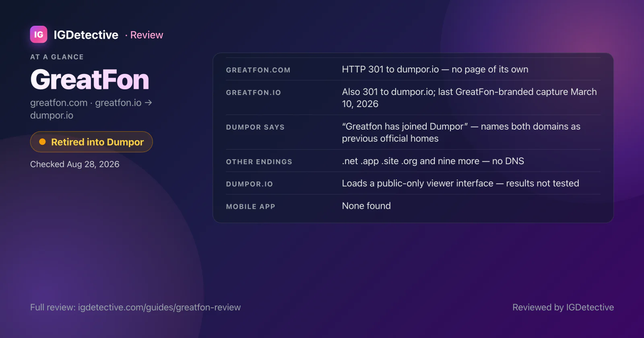Click the Retired into Dumpor status badge
This screenshot has width=644, height=338.
[91, 142]
